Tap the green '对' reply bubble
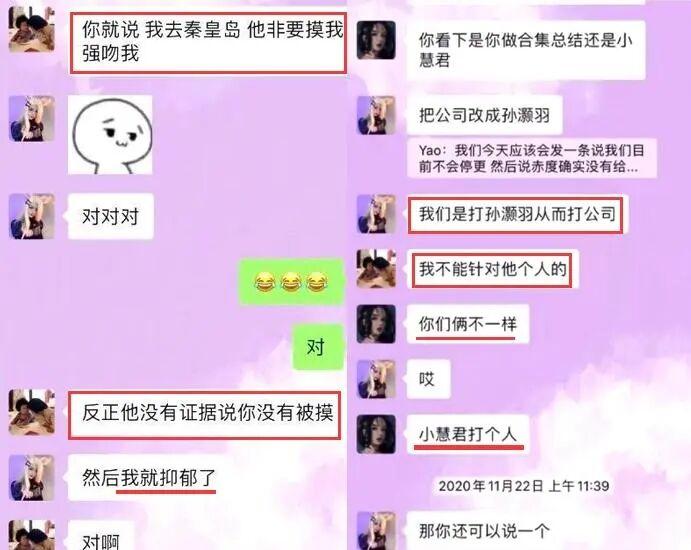Viewport: 691px width, 550px height. point(319,347)
